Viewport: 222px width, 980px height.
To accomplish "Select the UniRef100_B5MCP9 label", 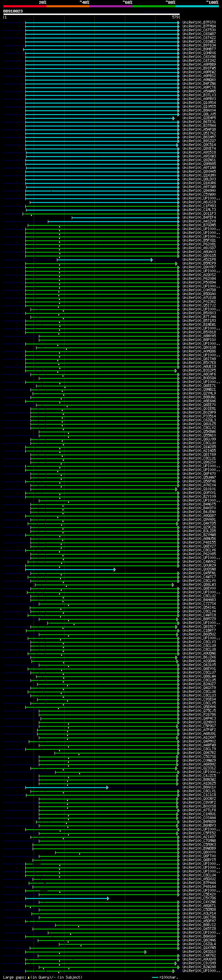I will [x=199, y=263].
